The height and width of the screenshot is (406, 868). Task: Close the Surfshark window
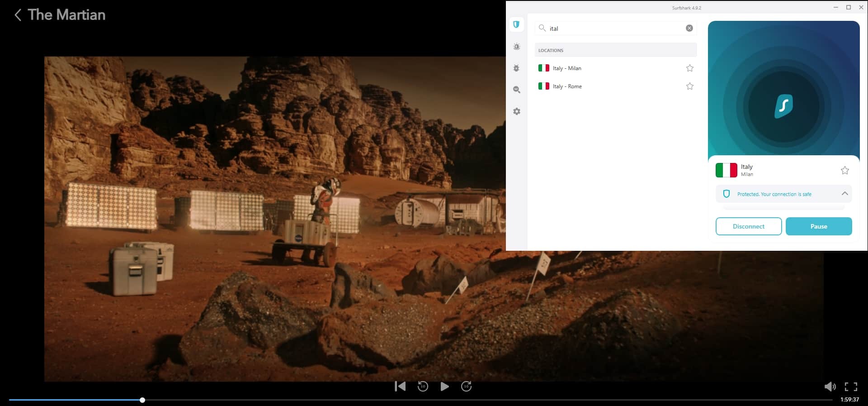pyautogui.click(x=861, y=7)
